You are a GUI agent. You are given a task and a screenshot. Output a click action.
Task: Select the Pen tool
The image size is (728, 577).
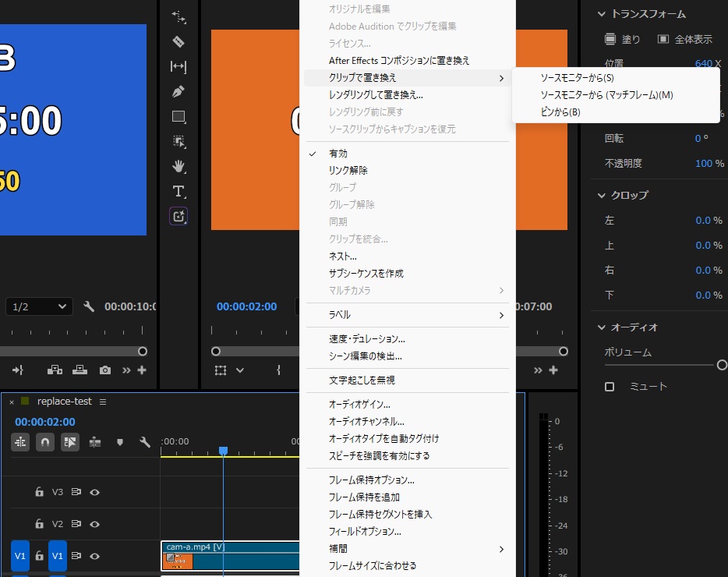click(x=178, y=91)
